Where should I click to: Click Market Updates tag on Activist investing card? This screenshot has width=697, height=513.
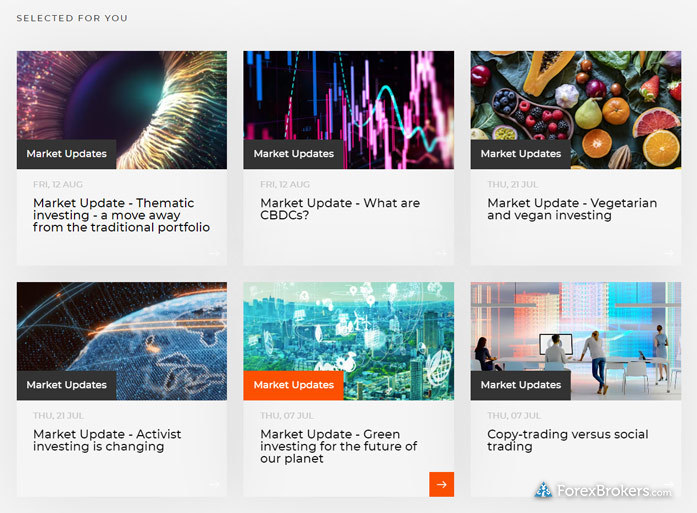[67, 385]
